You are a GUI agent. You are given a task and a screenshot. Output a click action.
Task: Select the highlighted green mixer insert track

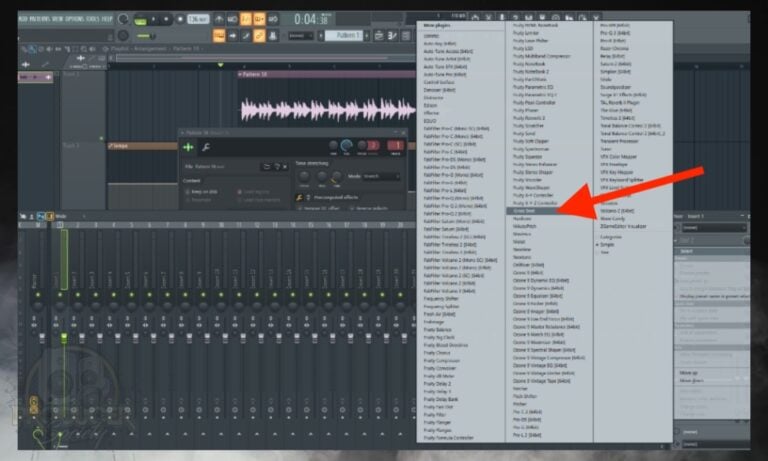pos(64,260)
